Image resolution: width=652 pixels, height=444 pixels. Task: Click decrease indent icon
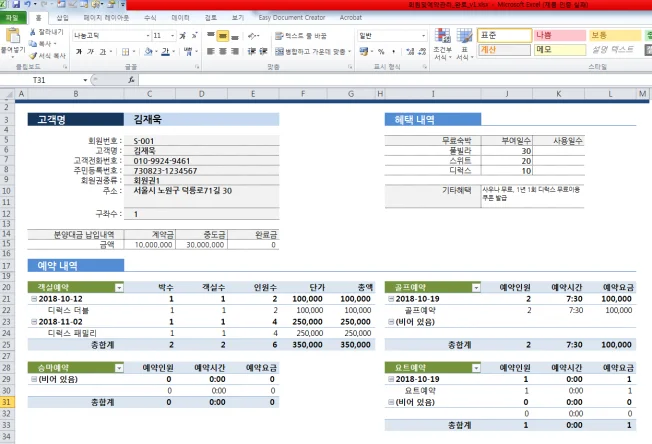coord(251,52)
